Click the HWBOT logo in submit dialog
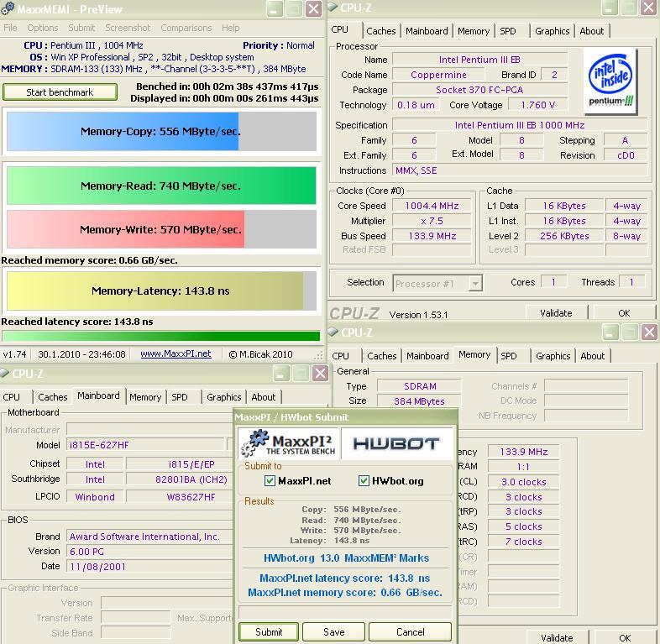 (x=396, y=443)
